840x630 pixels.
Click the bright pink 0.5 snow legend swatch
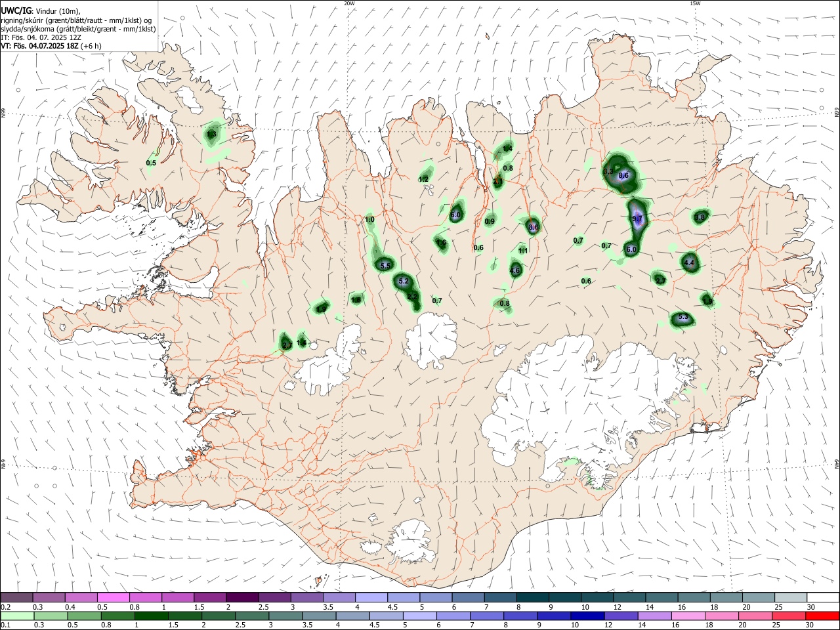[113, 598]
